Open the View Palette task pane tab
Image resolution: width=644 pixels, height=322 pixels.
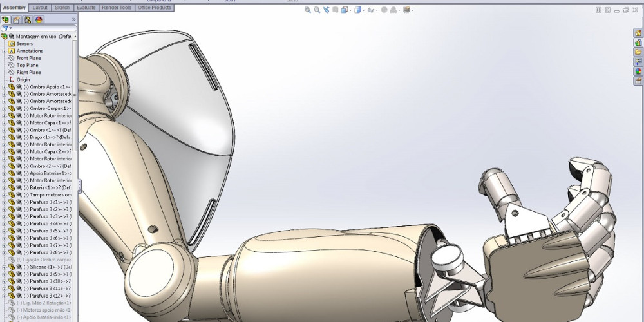[638, 62]
